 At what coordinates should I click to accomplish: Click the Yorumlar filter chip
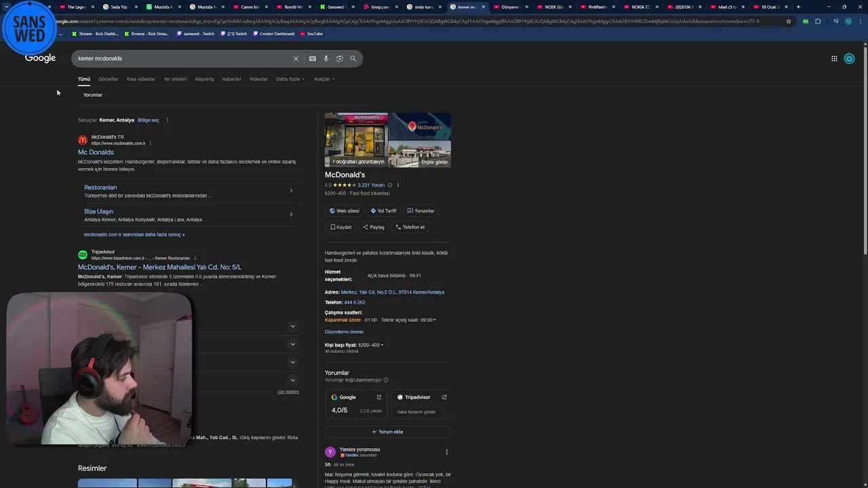(x=93, y=95)
